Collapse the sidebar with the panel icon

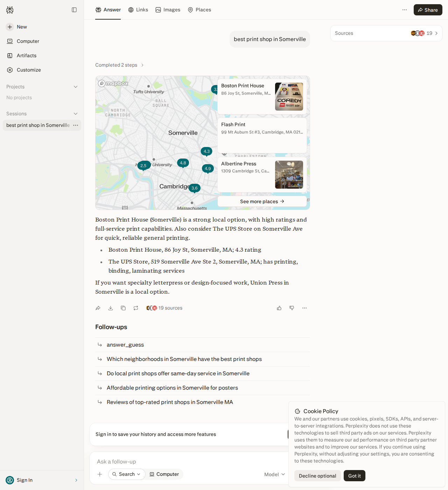74,10
